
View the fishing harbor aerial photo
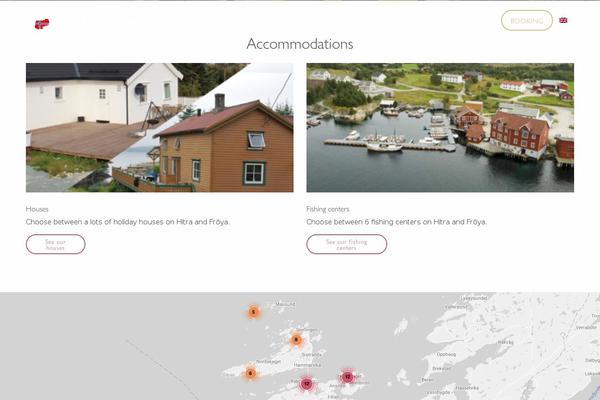point(440,127)
